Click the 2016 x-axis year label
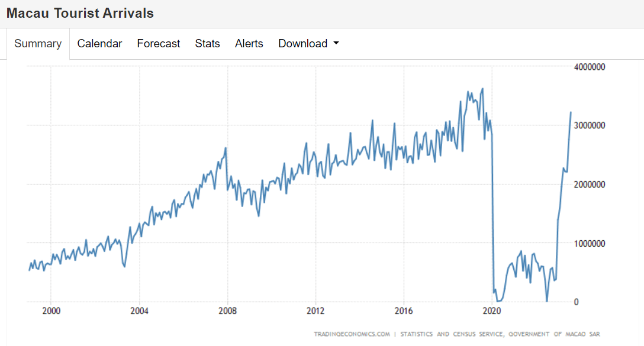This screenshot has width=644, height=346. tap(404, 311)
